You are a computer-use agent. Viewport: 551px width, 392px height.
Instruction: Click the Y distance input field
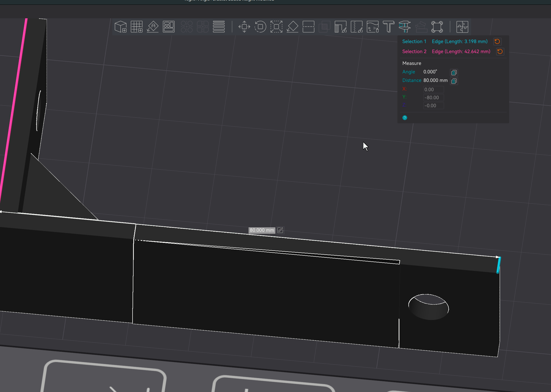pyautogui.click(x=433, y=98)
